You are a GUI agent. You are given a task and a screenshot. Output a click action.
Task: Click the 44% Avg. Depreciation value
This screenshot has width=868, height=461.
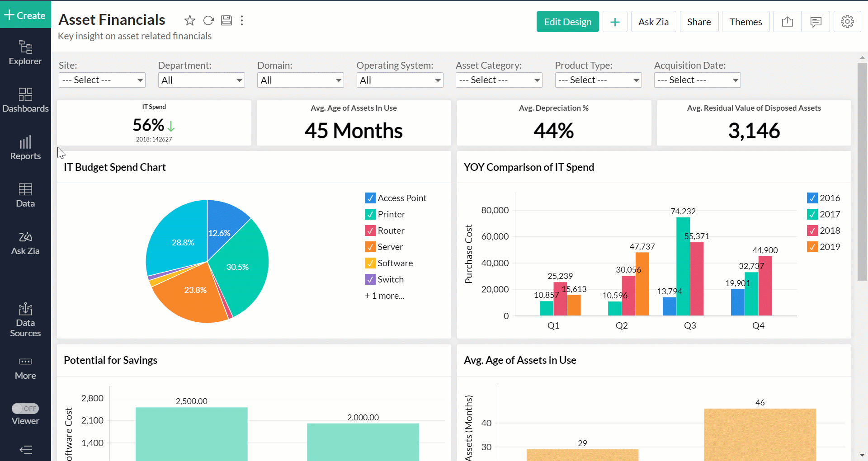click(554, 131)
